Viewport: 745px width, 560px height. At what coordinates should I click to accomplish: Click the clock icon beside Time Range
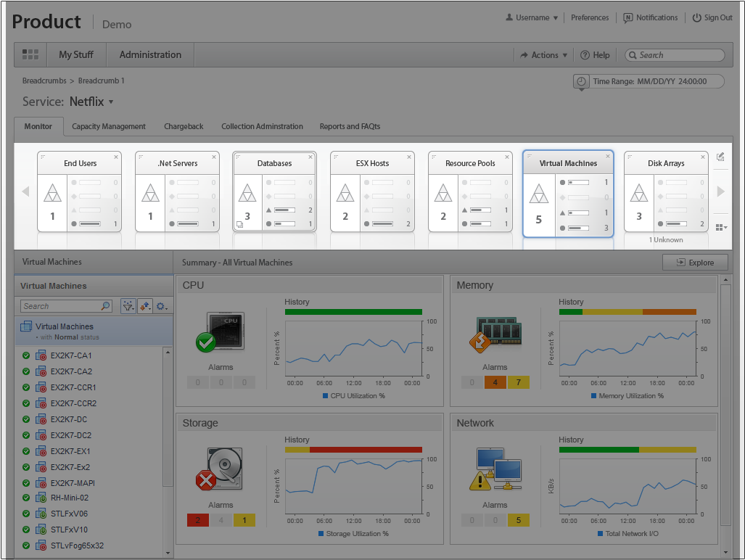tap(581, 81)
